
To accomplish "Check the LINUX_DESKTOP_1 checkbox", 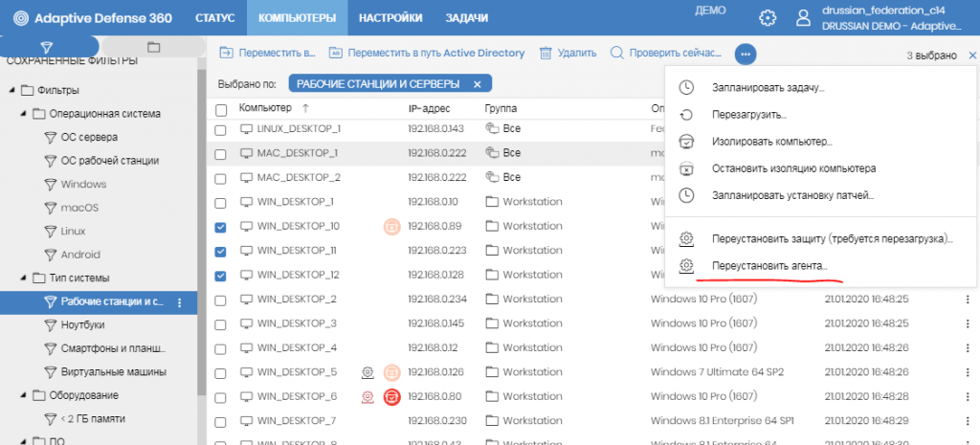I will [221, 130].
